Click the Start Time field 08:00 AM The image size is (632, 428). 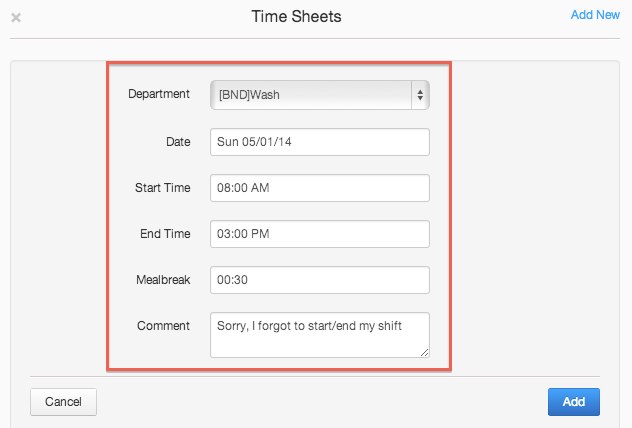(x=319, y=188)
